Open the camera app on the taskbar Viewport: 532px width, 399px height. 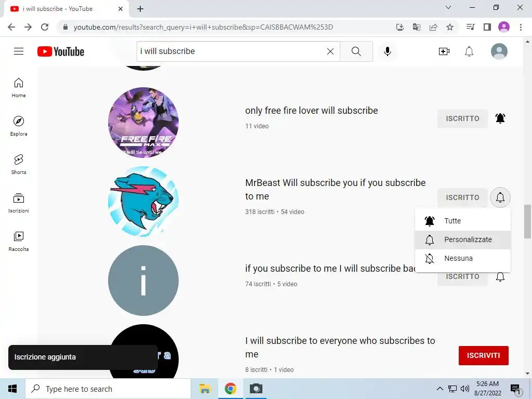(x=256, y=389)
